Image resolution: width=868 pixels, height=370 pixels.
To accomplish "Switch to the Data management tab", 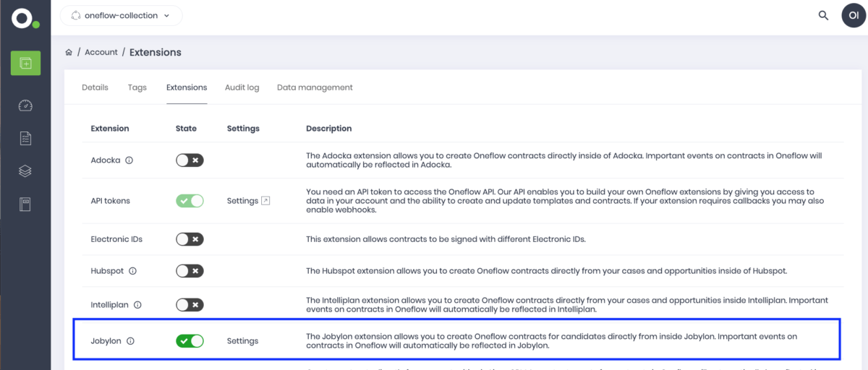I will tap(315, 87).
